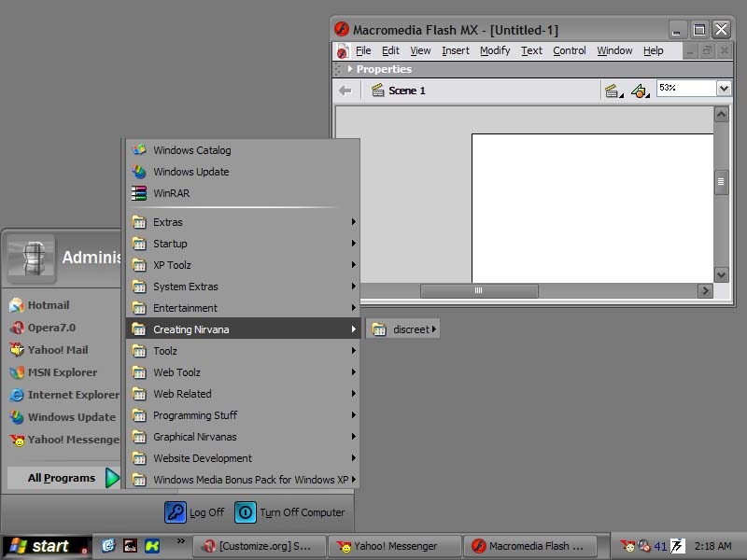Viewport: 747px width, 560px height.
Task: Expand the Entertainment submenu
Action: pyautogui.click(x=243, y=308)
